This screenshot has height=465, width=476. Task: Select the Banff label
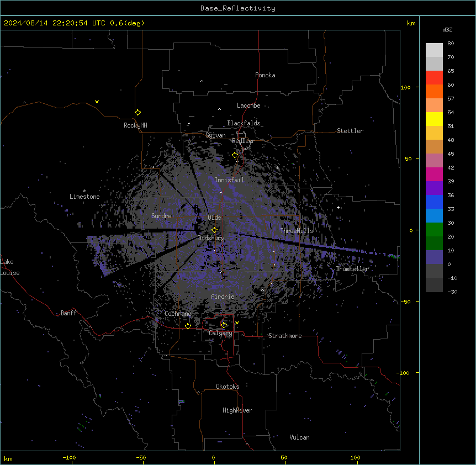coord(68,313)
